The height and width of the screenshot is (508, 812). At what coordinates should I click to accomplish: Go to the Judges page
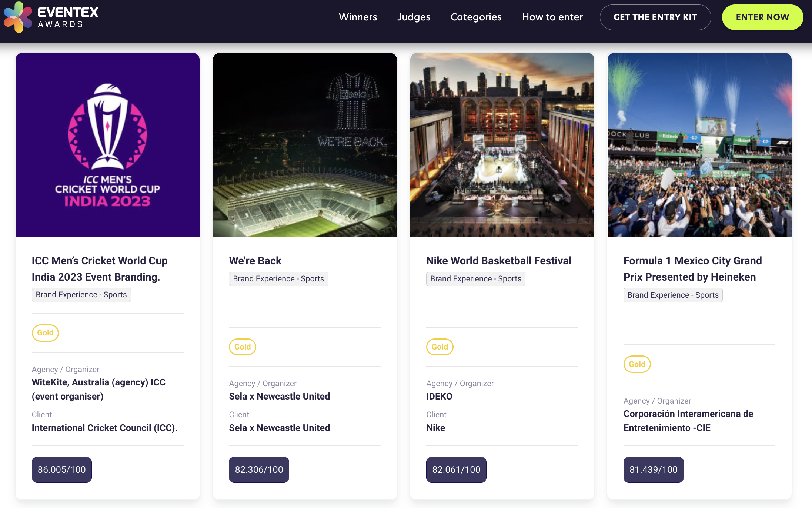414,17
